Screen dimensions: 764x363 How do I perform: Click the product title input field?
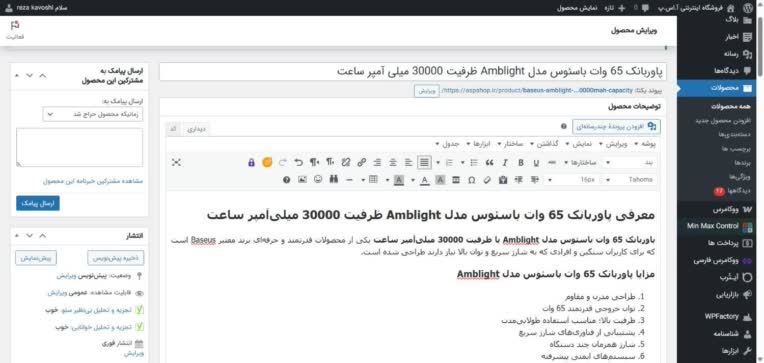pos(413,71)
